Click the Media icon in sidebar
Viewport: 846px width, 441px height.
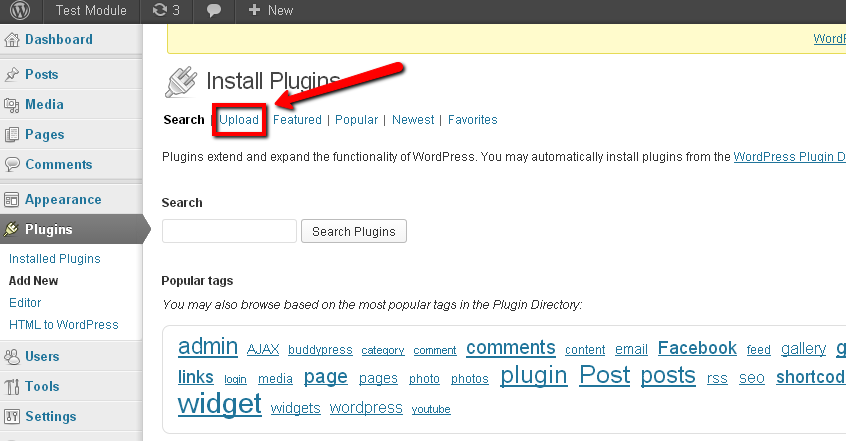pos(11,105)
